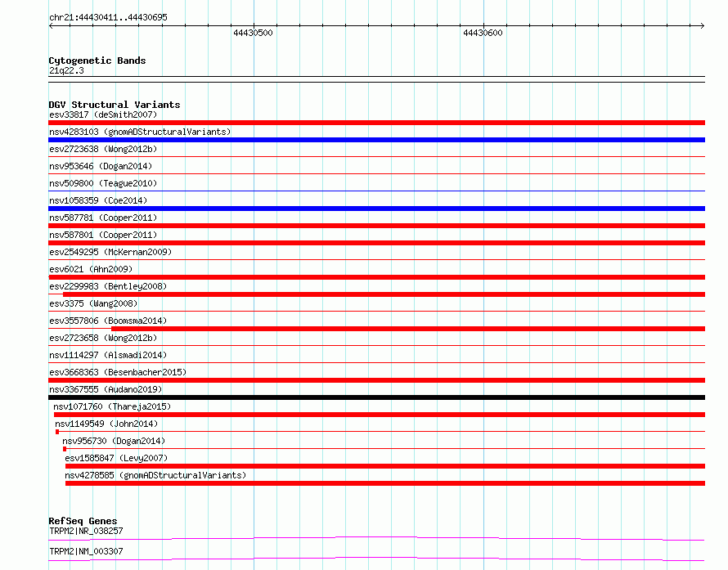Click the red bar under esv3557806 (Boomsma2014)
The image size is (728, 570).
tap(408, 329)
